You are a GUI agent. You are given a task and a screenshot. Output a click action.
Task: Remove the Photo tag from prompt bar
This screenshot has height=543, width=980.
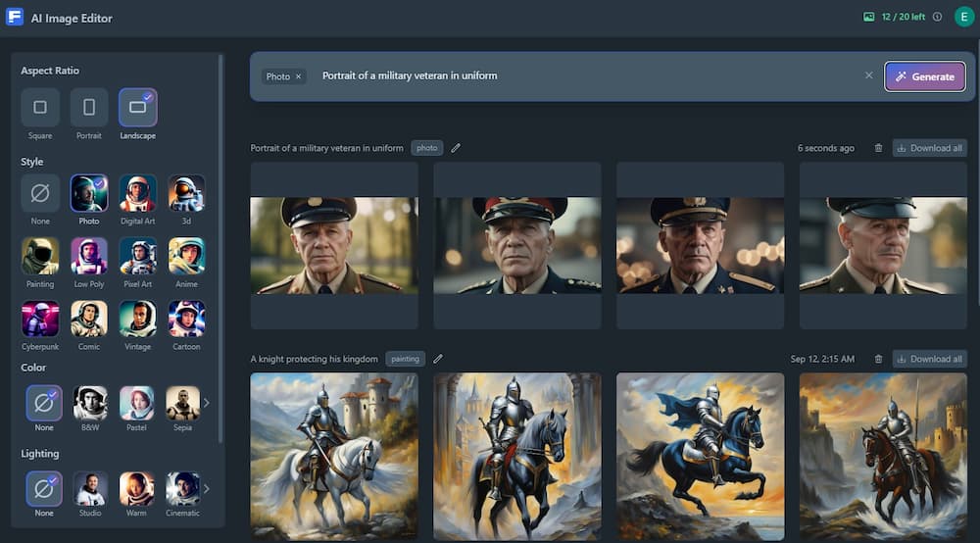click(299, 76)
